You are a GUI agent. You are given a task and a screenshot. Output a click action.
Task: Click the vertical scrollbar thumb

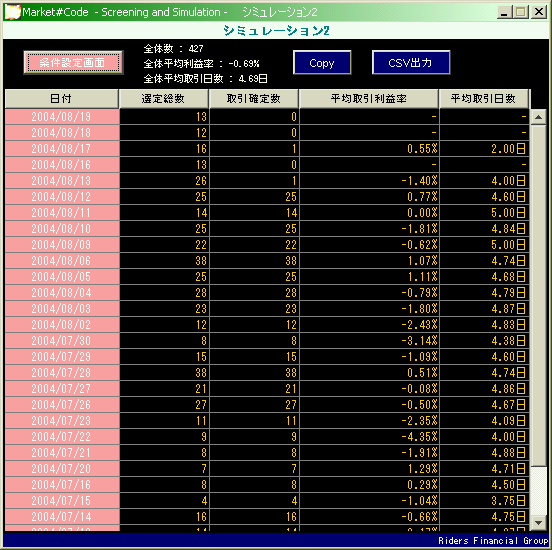point(538,295)
